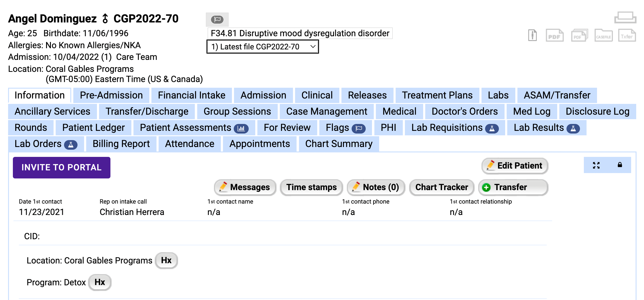Viewport: 644px width, 300px height.
Task: Show location history with Hx button
Action: [x=166, y=260]
